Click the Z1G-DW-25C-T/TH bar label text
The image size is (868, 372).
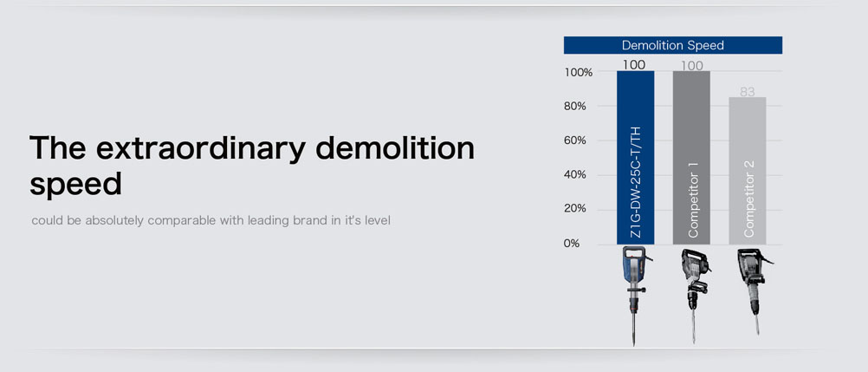coord(636,182)
